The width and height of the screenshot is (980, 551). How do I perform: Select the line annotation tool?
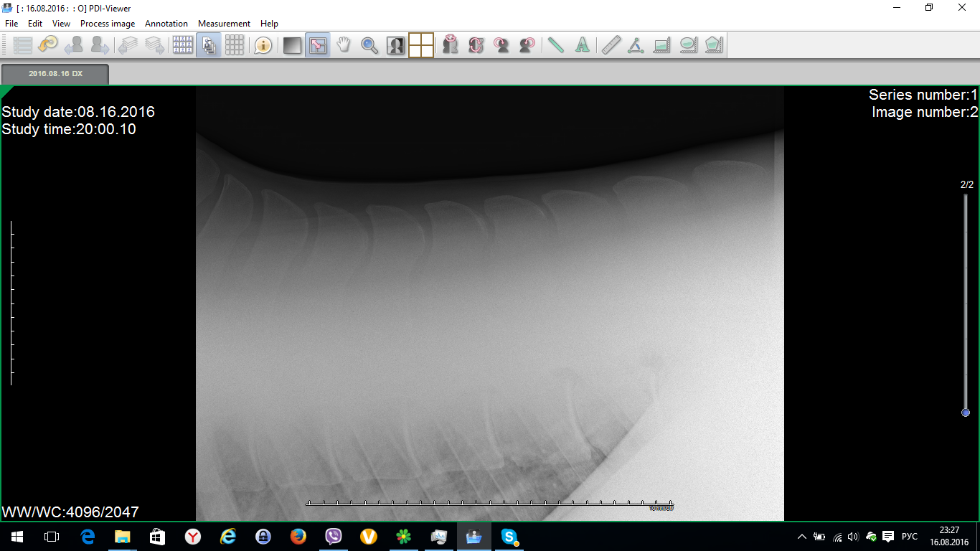click(556, 46)
